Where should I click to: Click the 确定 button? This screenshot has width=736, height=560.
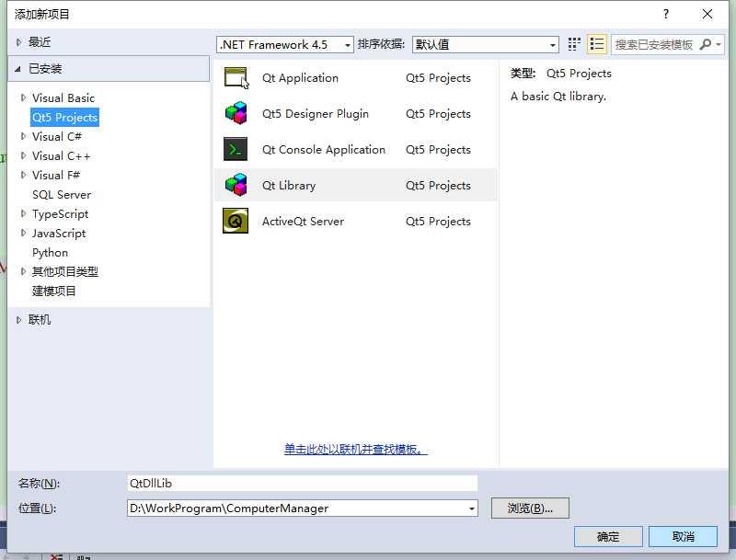(x=608, y=536)
